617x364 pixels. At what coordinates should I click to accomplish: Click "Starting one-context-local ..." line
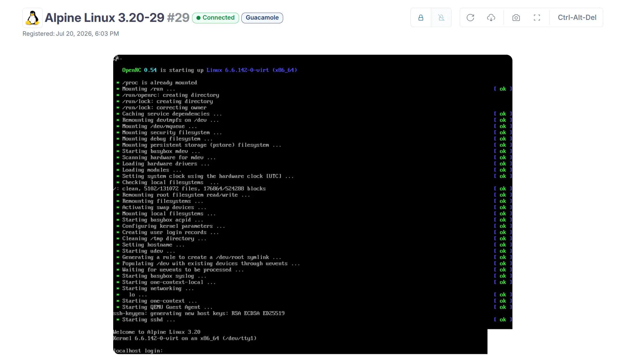(169, 282)
